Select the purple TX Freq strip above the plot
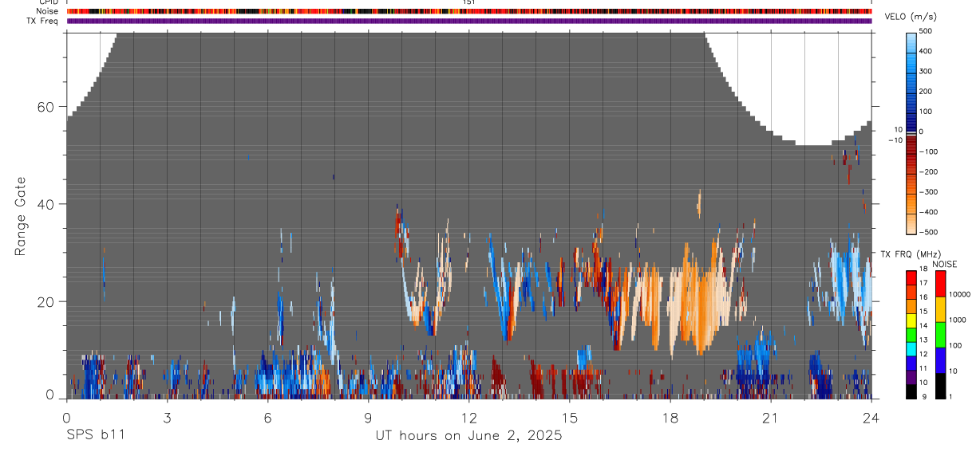 click(x=469, y=21)
